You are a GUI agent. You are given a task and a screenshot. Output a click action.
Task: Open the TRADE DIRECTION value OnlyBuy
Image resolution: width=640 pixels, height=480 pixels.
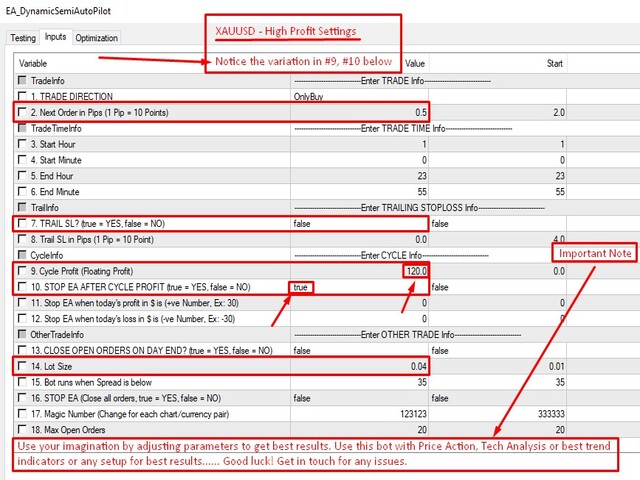click(x=360, y=97)
